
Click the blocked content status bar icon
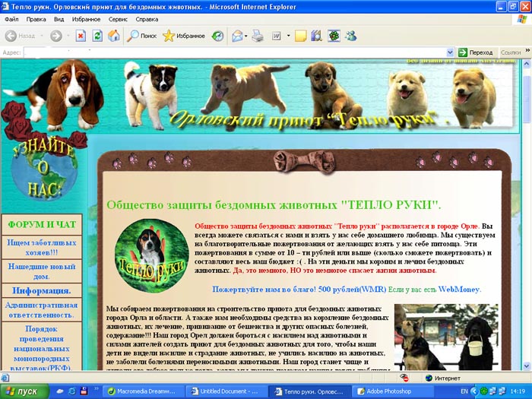click(x=404, y=378)
